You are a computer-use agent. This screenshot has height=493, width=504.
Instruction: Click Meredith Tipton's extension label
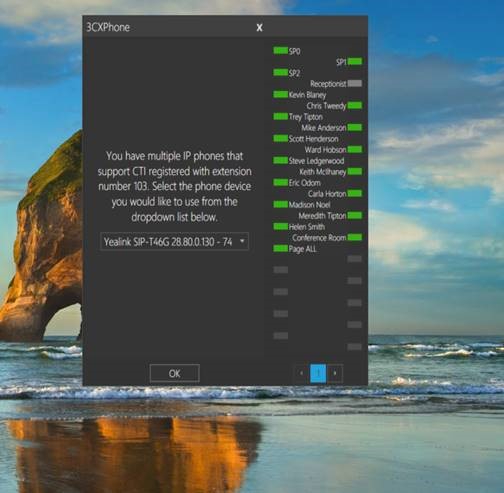tap(322, 216)
